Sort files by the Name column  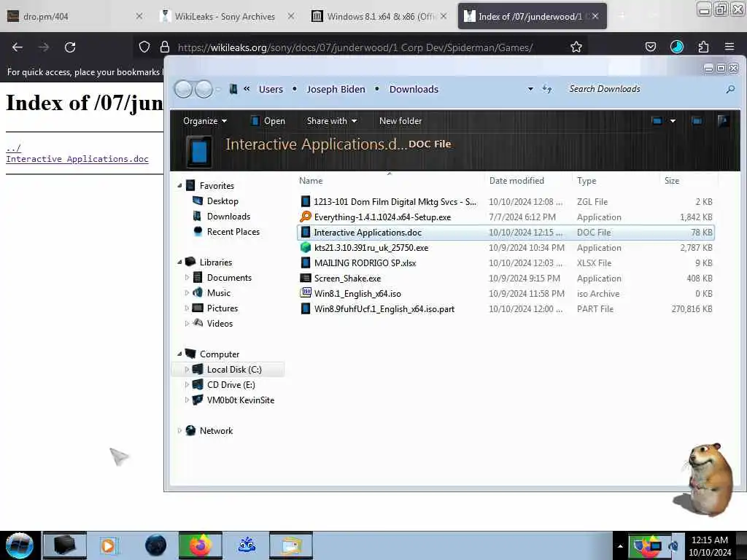tap(311, 181)
